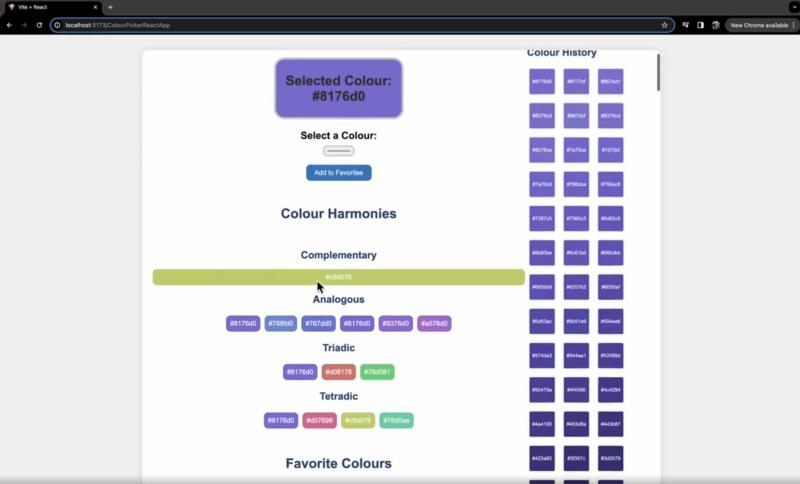The width and height of the screenshot is (800, 484).
Task: Click the Analogous label
Action: pos(338,299)
